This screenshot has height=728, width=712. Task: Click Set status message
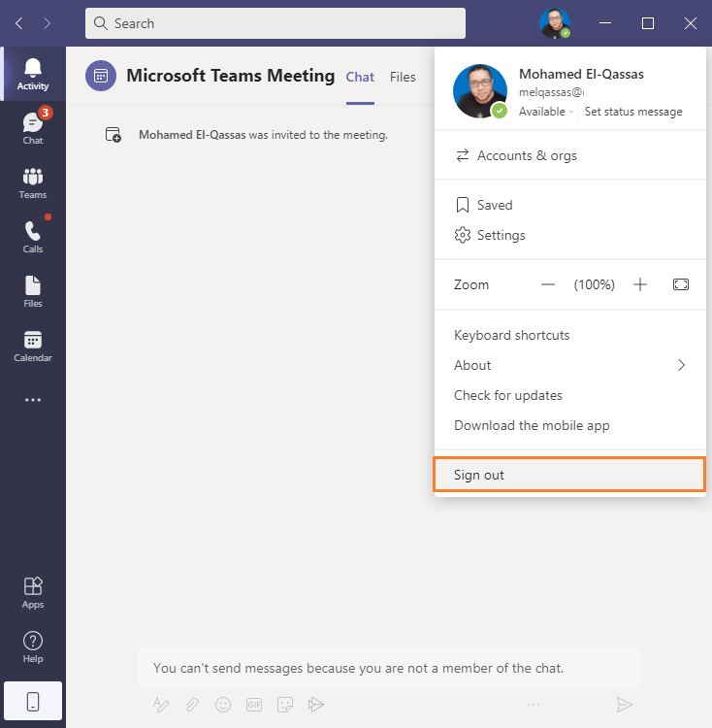click(633, 112)
